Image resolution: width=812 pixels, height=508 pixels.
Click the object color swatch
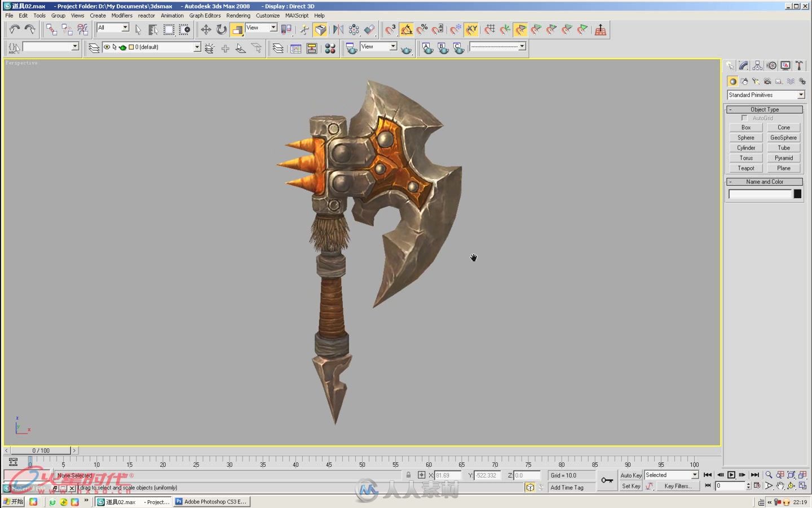pyautogui.click(x=797, y=194)
